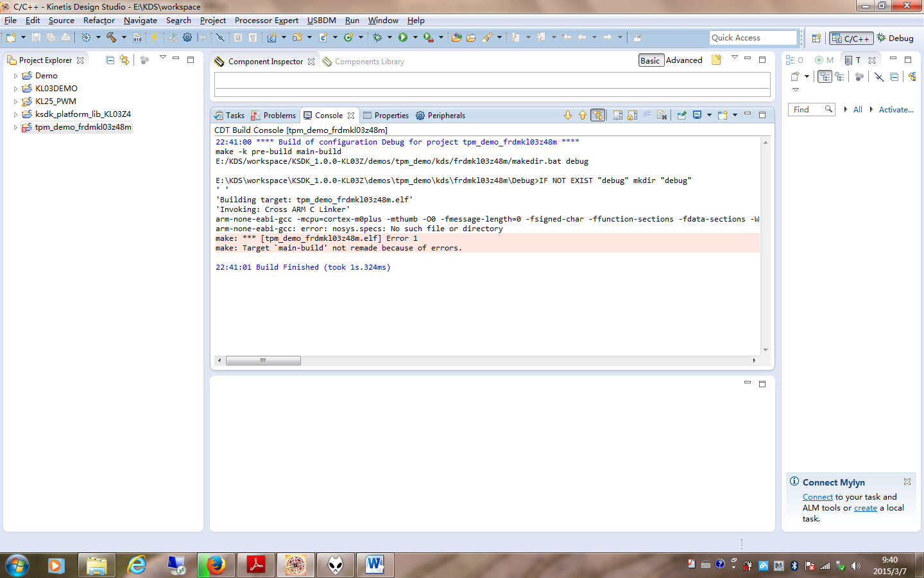Click the Connect link in Mylyn
The height and width of the screenshot is (578, 924).
[x=817, y=497]
